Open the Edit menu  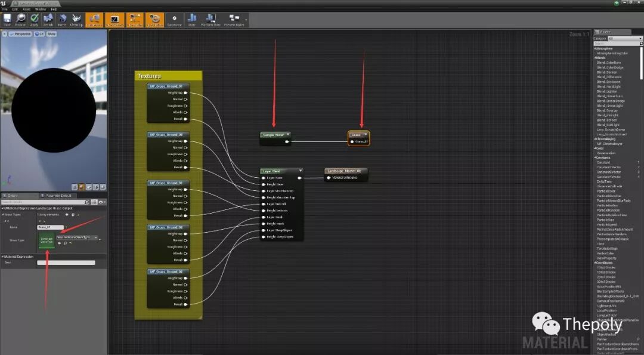(15, 9)
